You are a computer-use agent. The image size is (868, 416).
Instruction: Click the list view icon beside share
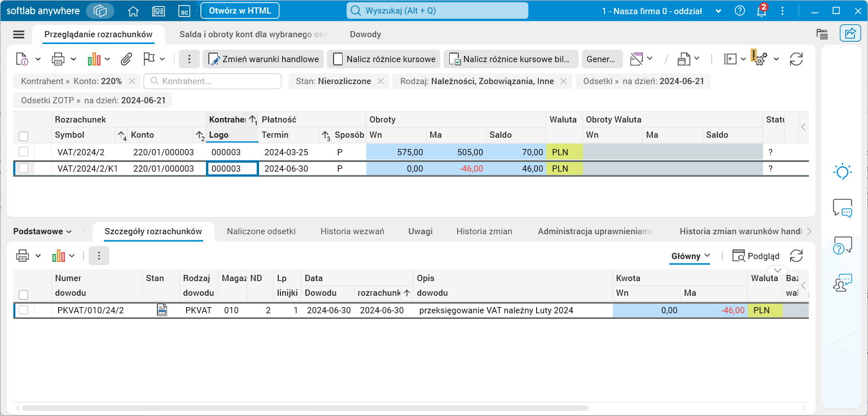tap(822, 34)
